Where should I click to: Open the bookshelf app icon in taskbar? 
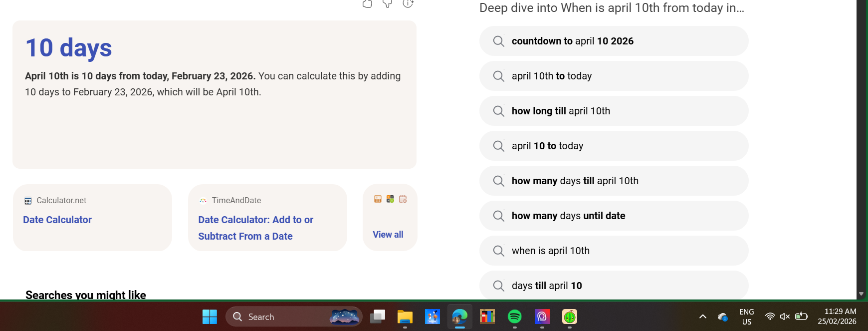point(487,317)
